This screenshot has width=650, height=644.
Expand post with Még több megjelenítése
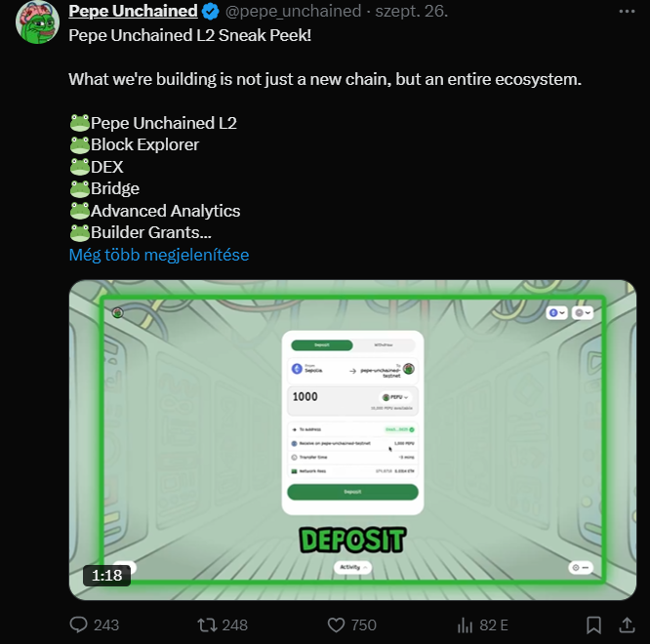159,255
